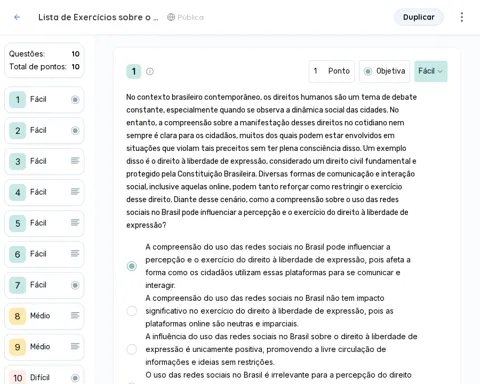Click answer text 'O uso das redes sociais no Brasil é irrelevante'

pos(278,375)
